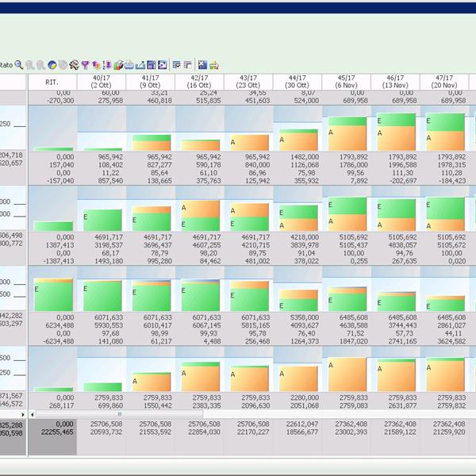Click the blue refresh icon in toolbar
The width and height of the screenshot is (476, 476).
pos(162,65)
